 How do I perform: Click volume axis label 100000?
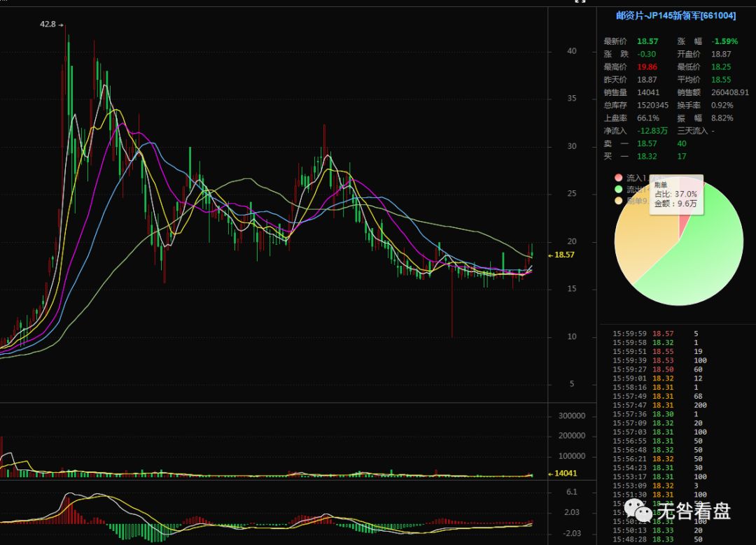572,456
